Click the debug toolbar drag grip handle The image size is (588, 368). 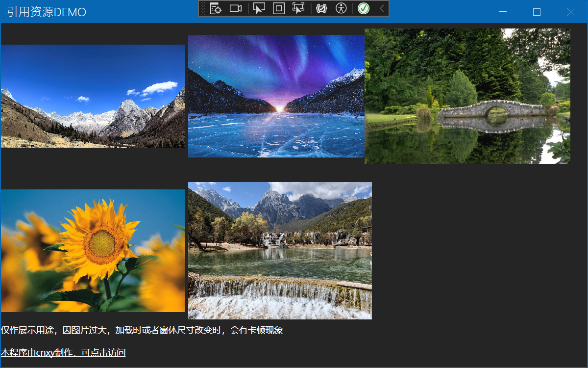coord(203,8)
